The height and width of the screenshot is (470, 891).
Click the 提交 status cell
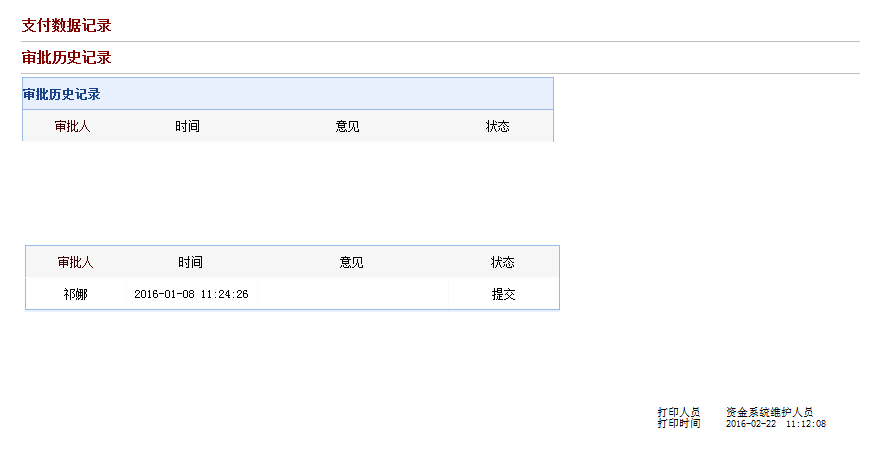[x=503, y=294]
